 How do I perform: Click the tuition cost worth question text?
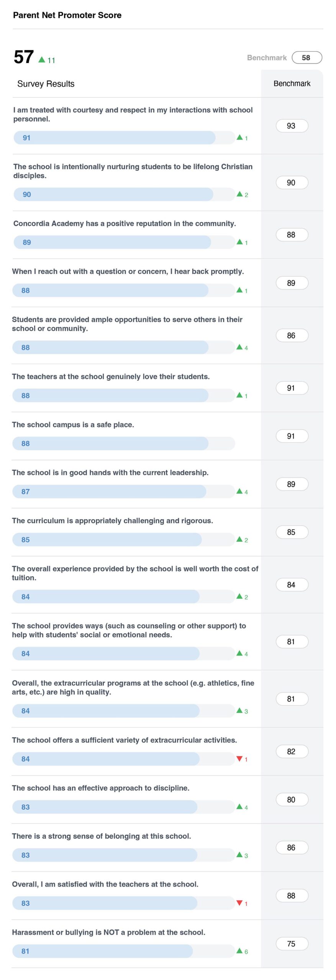(x=135, y=573)
